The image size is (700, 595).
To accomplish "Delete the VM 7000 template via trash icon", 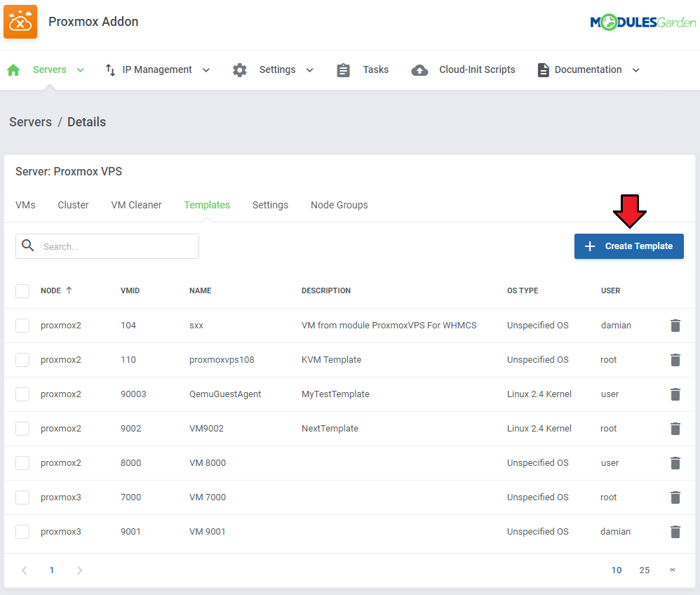I will [675, 497].
